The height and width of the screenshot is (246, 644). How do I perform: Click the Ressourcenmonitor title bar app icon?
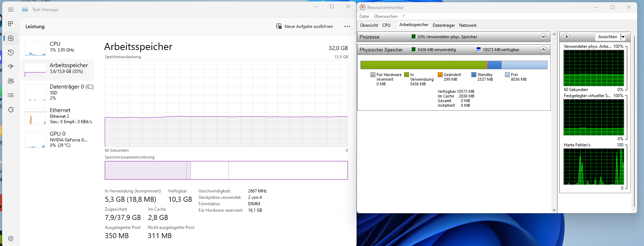[x=363, y=7]
